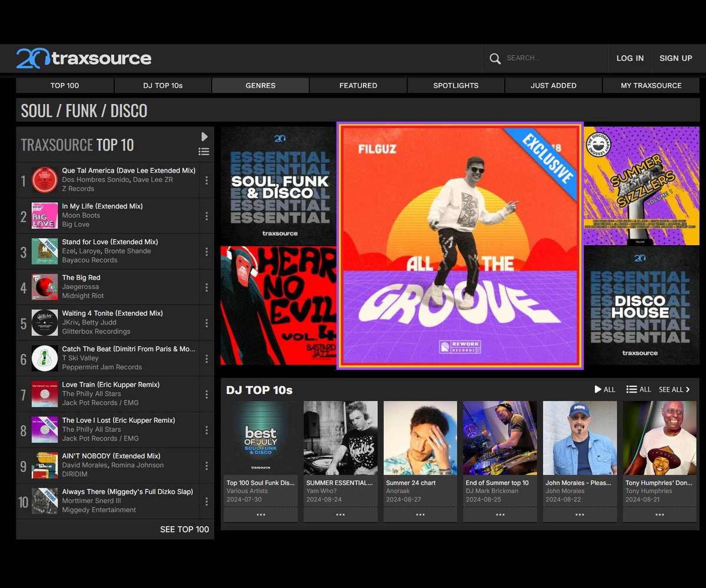Click the ellipsis under Anoraak's Summer 24 chart
The image size is (706, 588).
(x=420, y=514)
